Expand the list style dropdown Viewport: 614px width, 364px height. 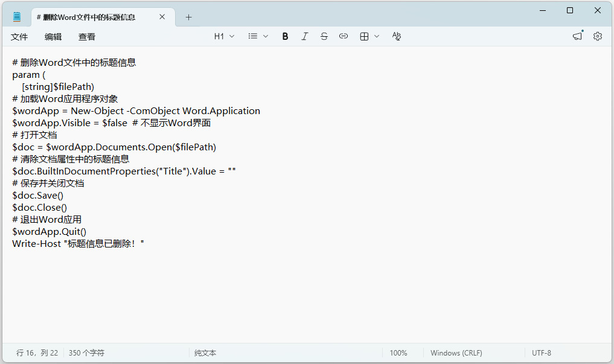pos(258,36)
